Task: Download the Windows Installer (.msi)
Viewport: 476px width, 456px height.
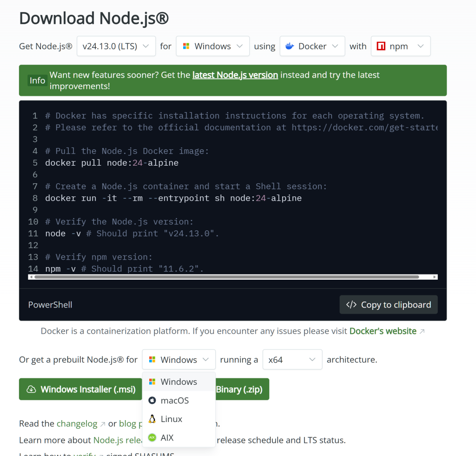Action: [x=80, y=389]
